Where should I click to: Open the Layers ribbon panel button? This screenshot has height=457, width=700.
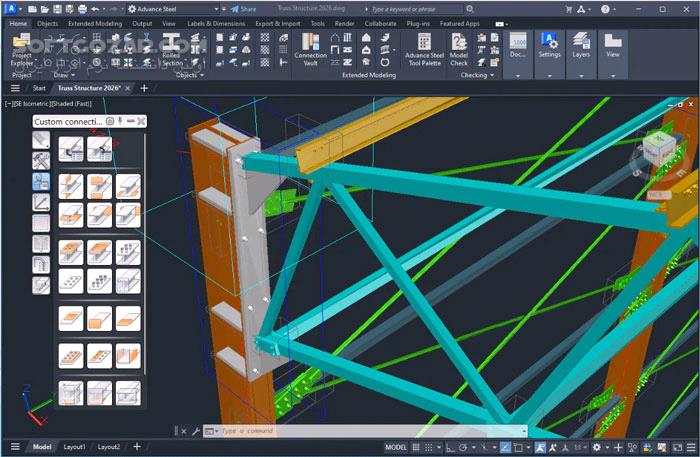581,47
